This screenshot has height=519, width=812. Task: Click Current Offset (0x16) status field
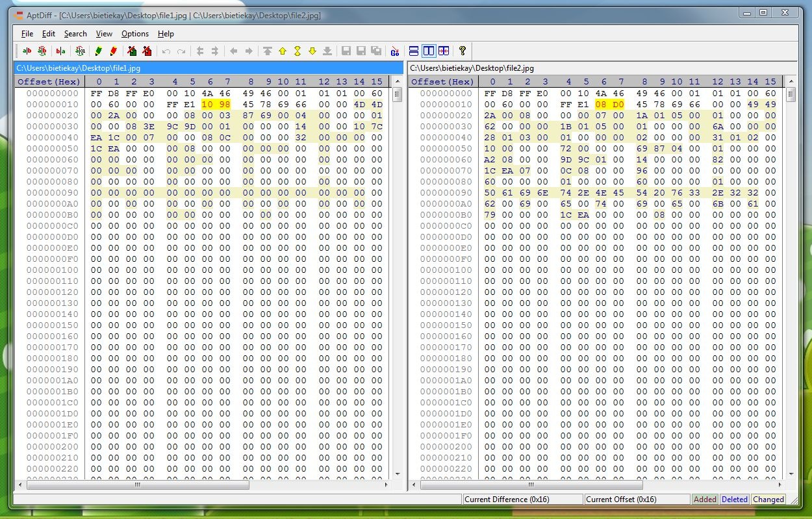coord(637,500)
